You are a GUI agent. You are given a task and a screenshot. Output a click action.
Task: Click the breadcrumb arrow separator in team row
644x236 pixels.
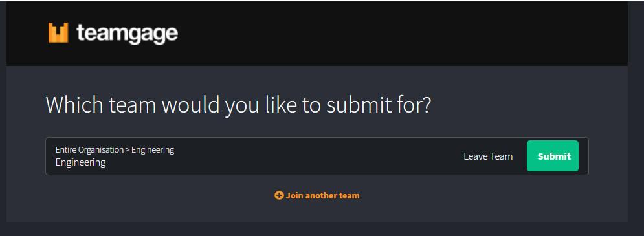click(128, 150)
